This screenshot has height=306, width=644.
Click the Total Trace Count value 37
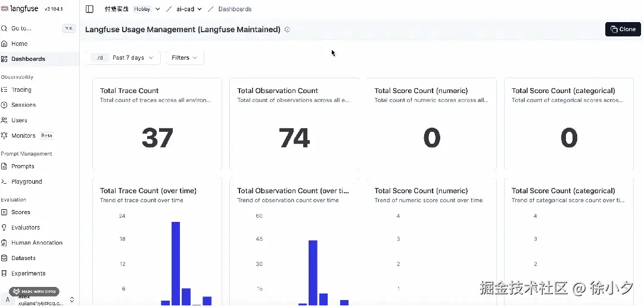point(157,138)
